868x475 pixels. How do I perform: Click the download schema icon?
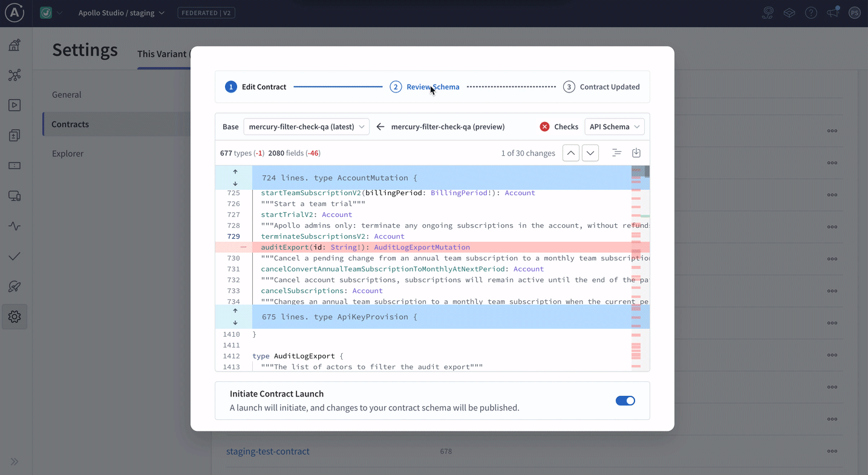pos(636,153)
